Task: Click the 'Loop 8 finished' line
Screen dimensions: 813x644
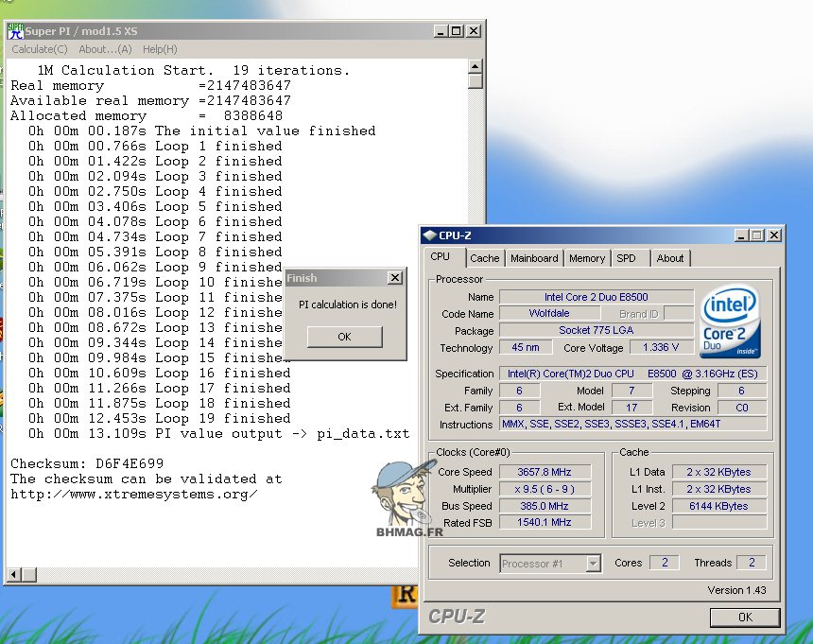Action: coord(155,252)
